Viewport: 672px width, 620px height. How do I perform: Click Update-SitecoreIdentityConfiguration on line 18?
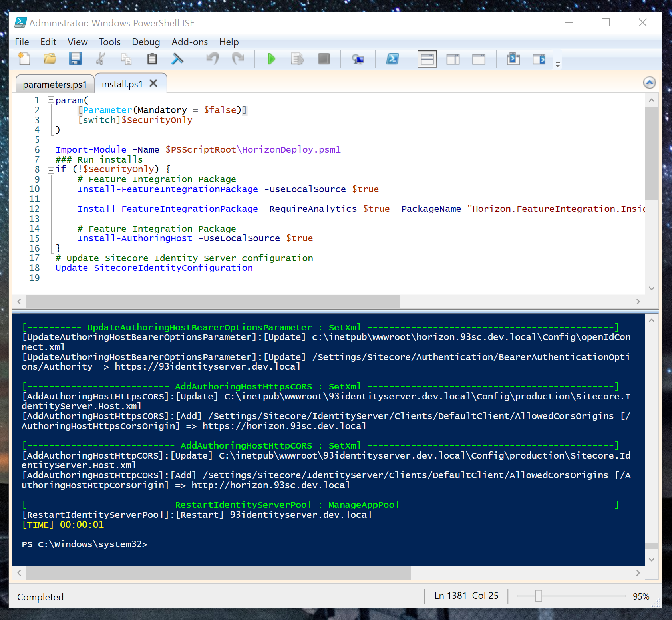coord(154,268)
